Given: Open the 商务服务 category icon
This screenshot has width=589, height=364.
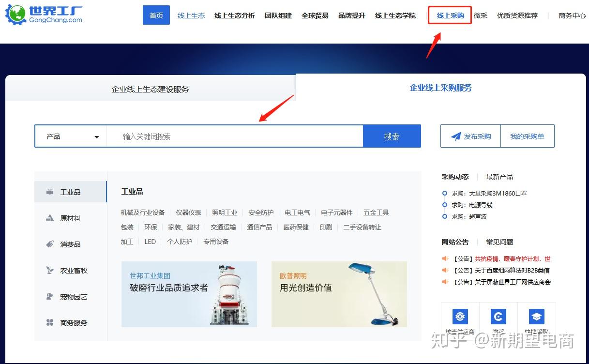Looking at the screenshot, I should click(x=50, y=323).
